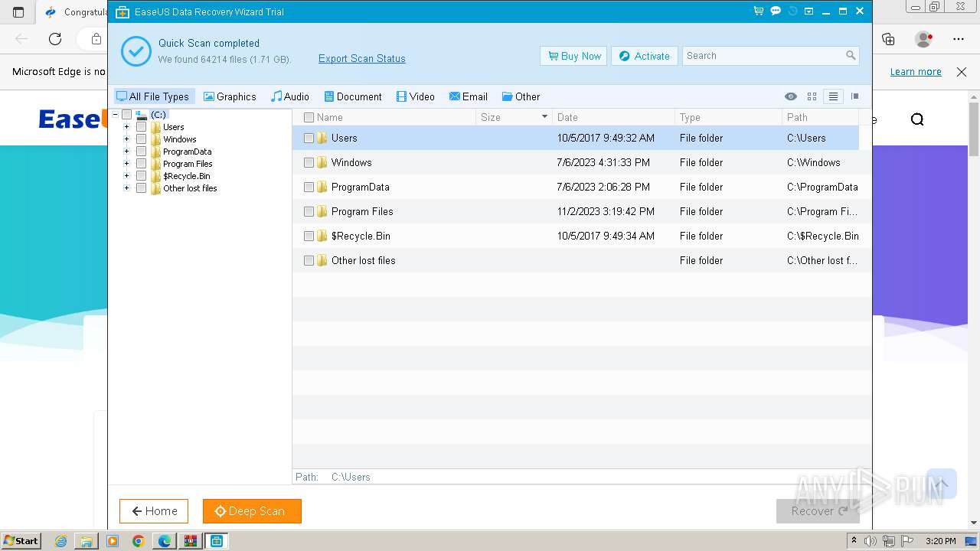980x551 pixels.
Task: Click EaseUS app icon in taskbar
Action: coord(217,541)
